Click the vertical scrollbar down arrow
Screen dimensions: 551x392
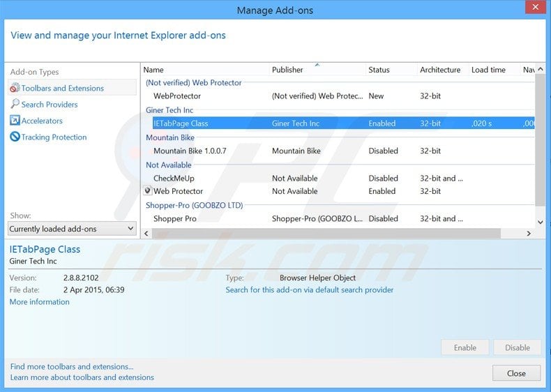point(541,223)
